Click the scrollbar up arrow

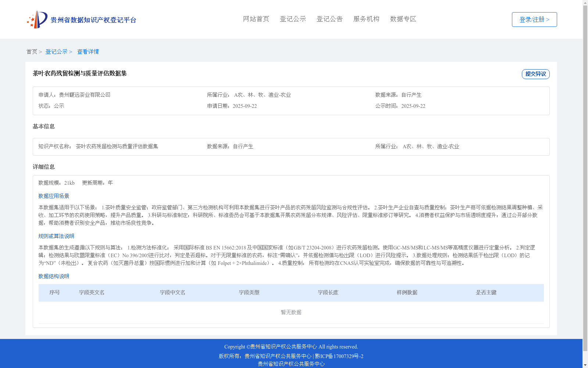[585, 3]
